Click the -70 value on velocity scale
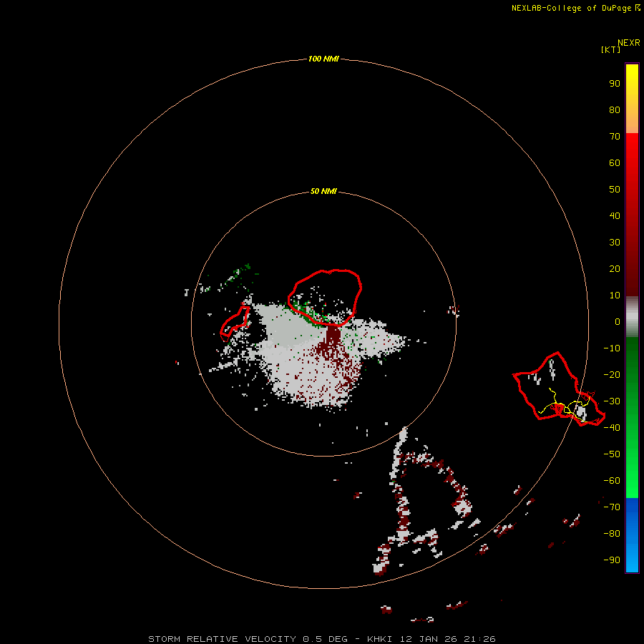 click(x=612, y=507)
